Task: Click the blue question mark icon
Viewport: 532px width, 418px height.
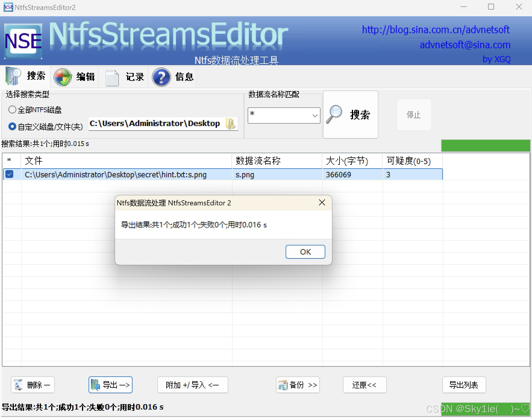Action: pos(161,77)
